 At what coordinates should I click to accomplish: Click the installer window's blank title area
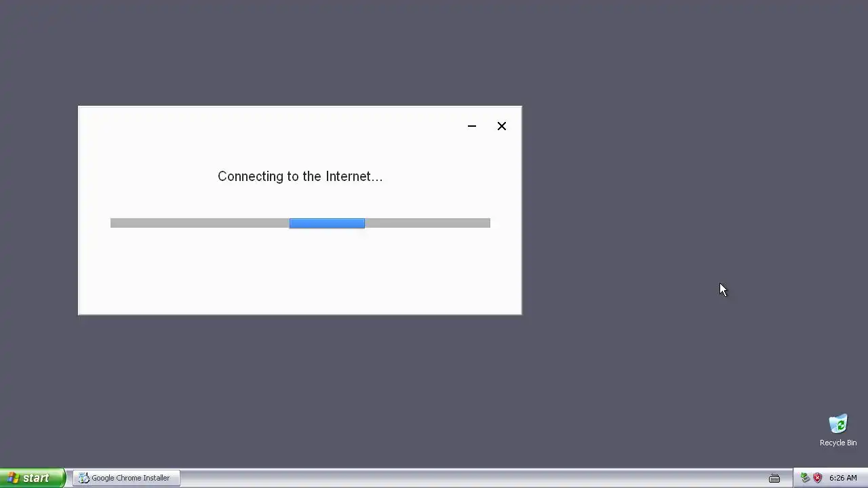271,126
